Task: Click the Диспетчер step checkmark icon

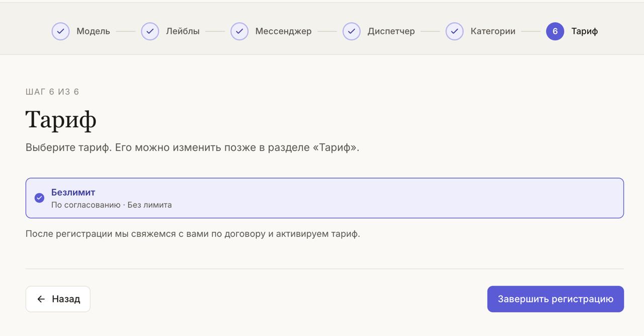Action: (x=352, y=31)
